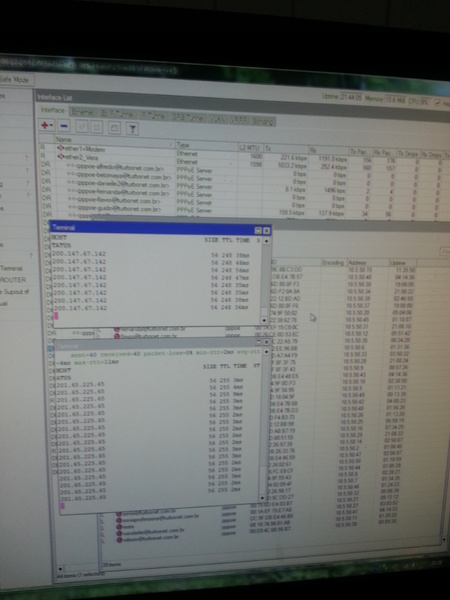Open dropdown arrow beside the red plus
The width and height of the screenshot is (450, 600).
click(51, 126)
